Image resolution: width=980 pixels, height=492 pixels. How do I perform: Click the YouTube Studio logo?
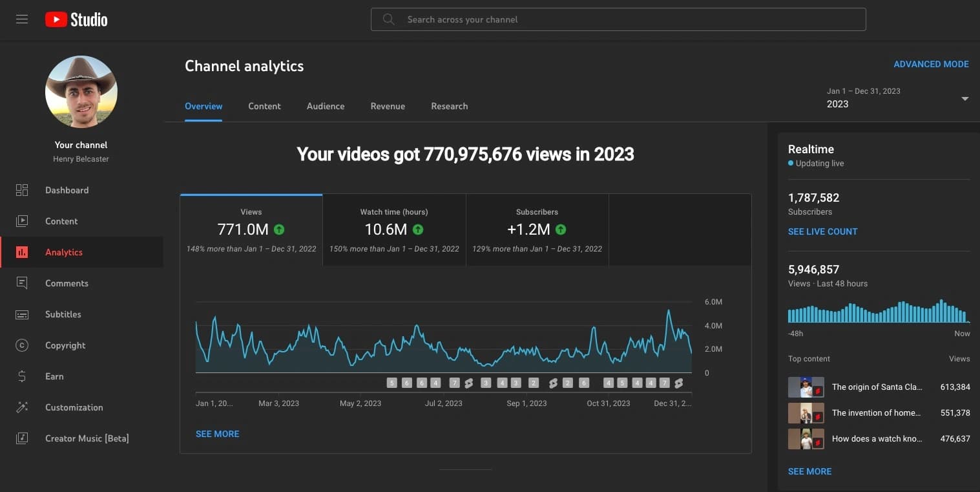(x=76, y=19)
